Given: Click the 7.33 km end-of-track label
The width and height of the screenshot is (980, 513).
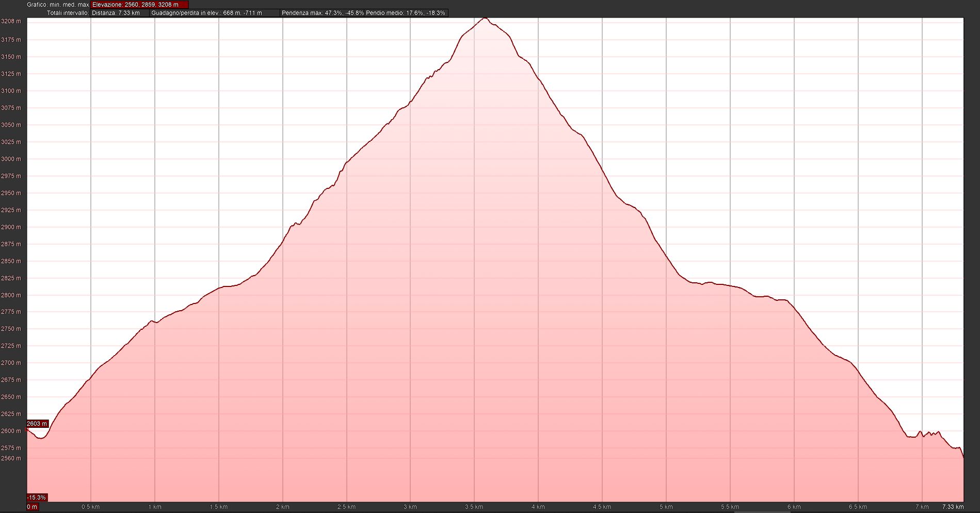Looking at the screenshot, I should click(953, 507).
